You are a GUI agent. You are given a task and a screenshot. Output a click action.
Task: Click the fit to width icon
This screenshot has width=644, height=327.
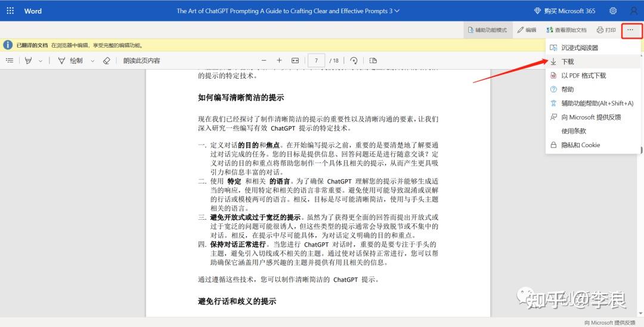(x=295, y=61)
